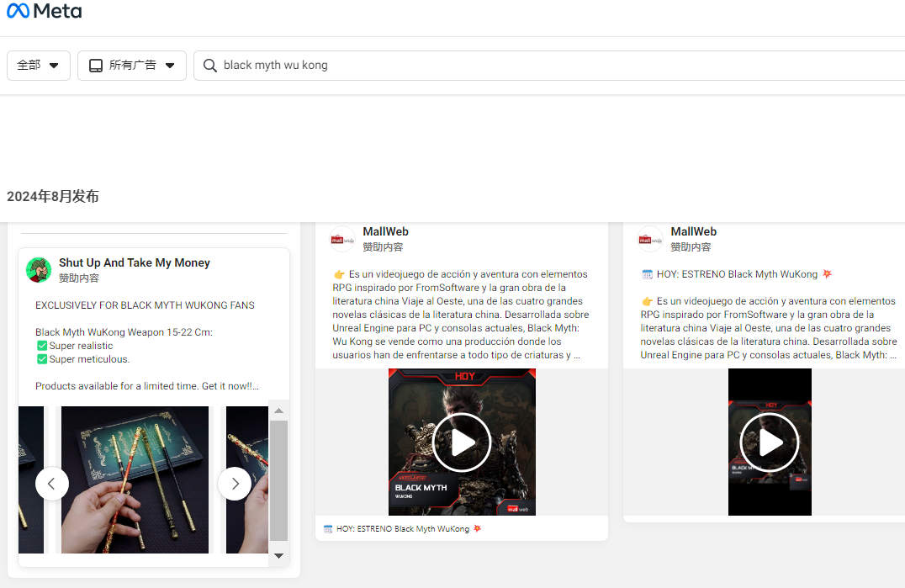The image size is (905, 588).
Task: Click MallWeb logo in the right ad
Action: click(x=650, y=239)
